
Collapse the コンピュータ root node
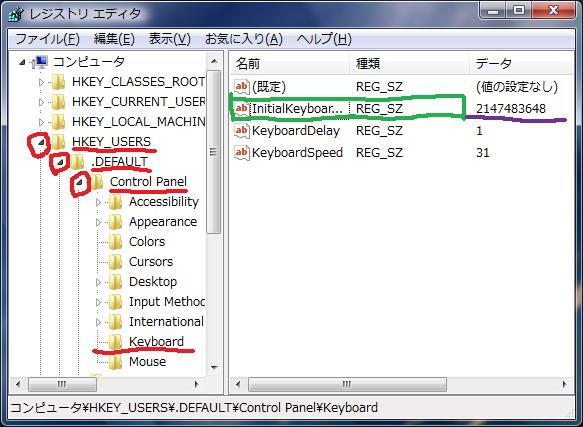tap(23, 62)
